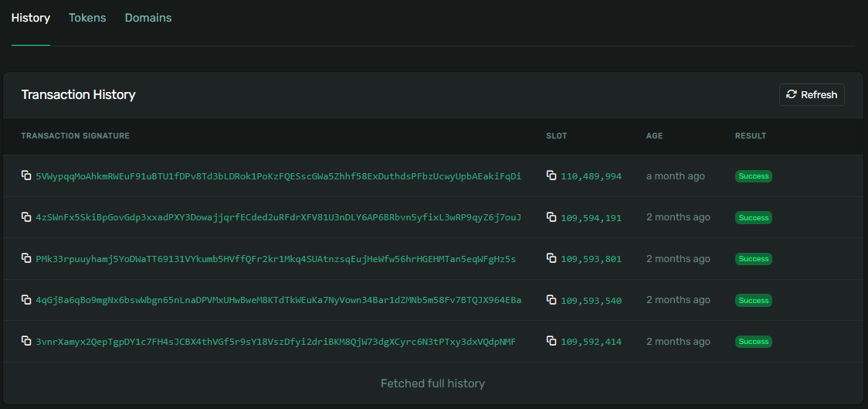Click Success badge for slot 109,593,801
Screen dimensions: 868x409
coord(754,259)
